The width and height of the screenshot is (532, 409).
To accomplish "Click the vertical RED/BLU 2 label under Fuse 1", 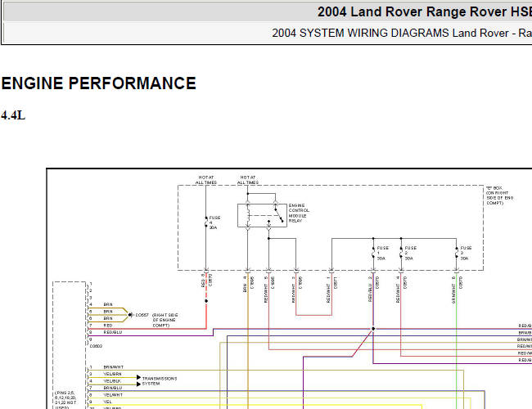I will coord(370,289).
